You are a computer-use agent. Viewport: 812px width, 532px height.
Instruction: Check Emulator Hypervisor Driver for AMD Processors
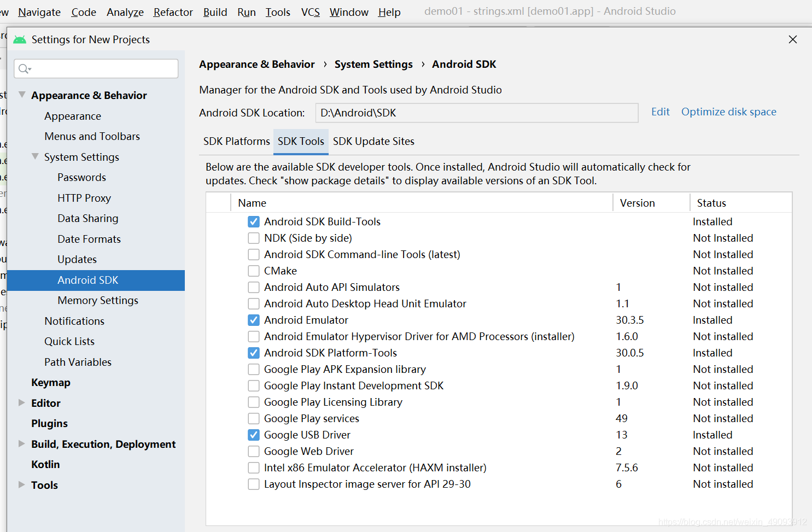pyautogui.click(x=254, y=336)
